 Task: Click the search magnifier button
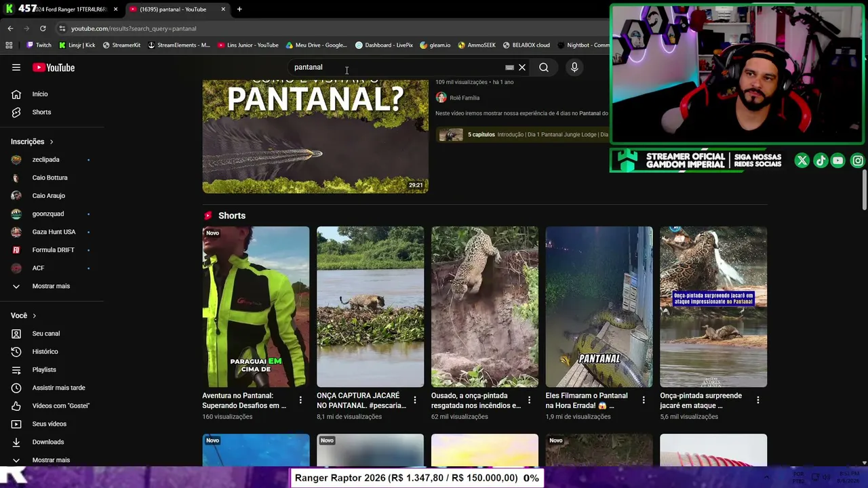point(544,67)
